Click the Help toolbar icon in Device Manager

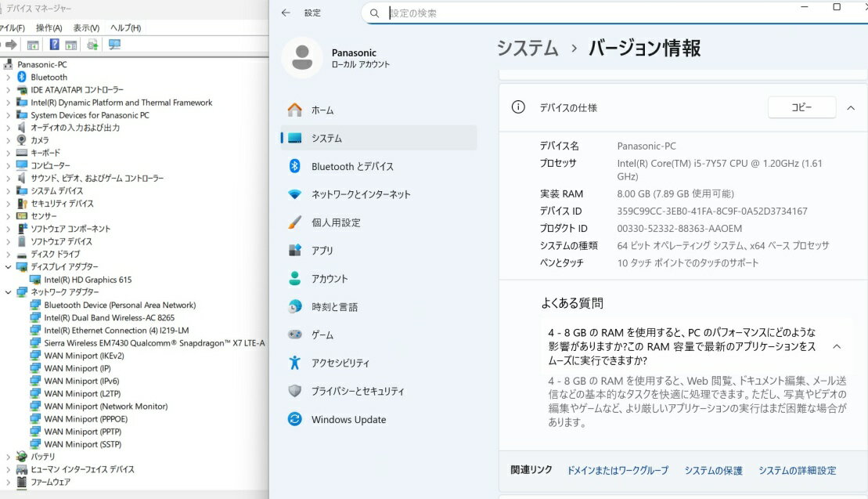[55, 45]
